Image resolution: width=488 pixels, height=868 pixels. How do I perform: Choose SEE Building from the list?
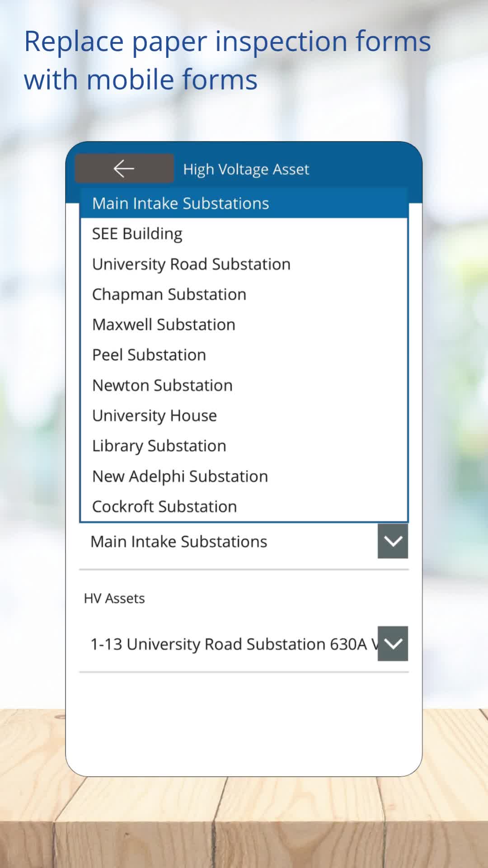pyautogui.click(x=137, y=234)
